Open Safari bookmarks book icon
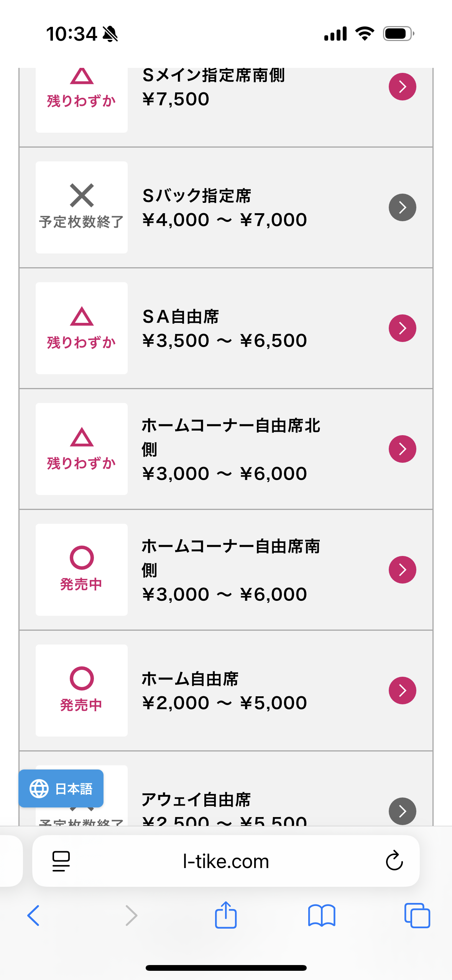 coord(322,916)
